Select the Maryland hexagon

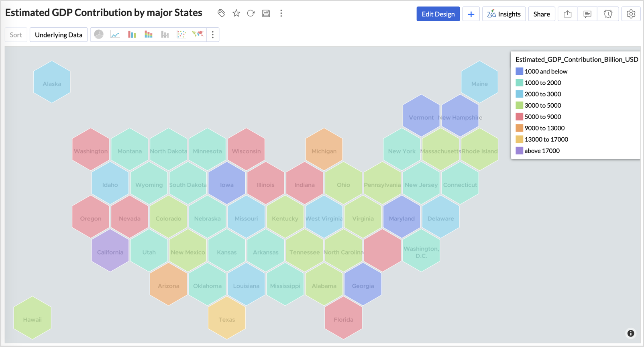402,217
